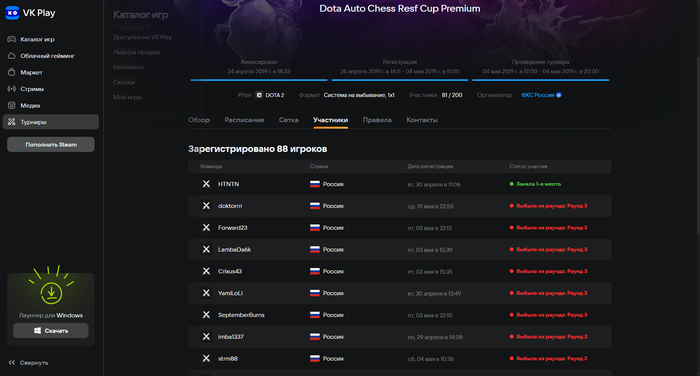Screen dimensions: 700x376
Task: Click Пополнить Steam button
Action: [x=51, y=145]
